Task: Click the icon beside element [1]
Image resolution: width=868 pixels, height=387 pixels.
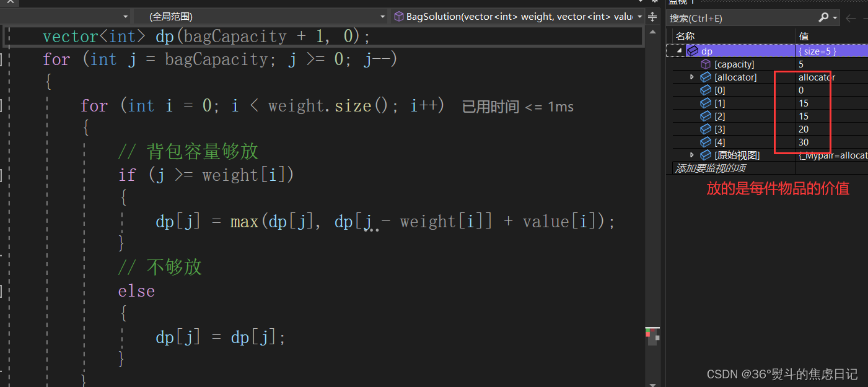Action: tap(706, 103)
